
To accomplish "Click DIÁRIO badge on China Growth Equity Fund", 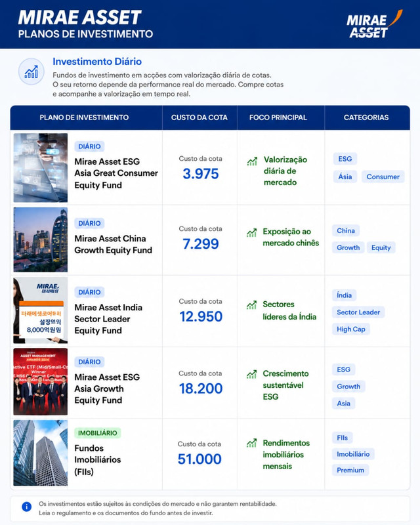I will coord(89,223).
